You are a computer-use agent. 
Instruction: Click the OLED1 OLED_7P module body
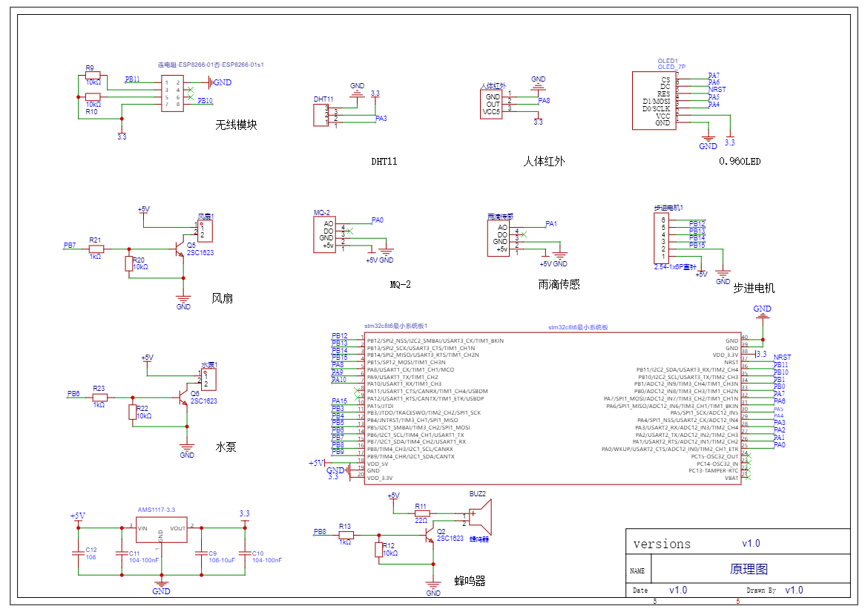coord(654,101)
